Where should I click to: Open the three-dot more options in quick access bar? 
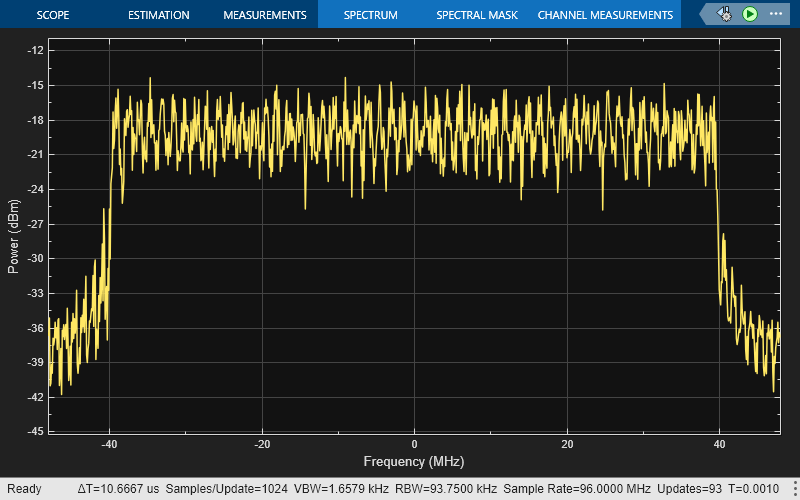click(x=776, y=14)
